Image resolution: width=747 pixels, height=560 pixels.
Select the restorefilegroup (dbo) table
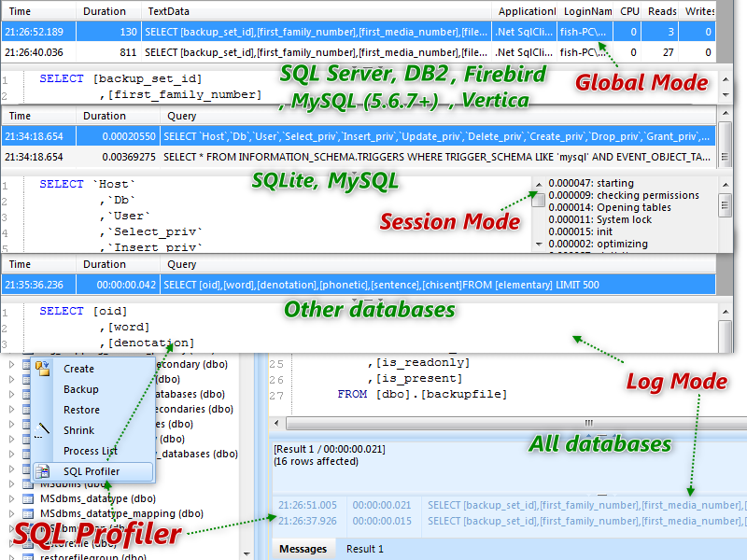pos(92,556)
